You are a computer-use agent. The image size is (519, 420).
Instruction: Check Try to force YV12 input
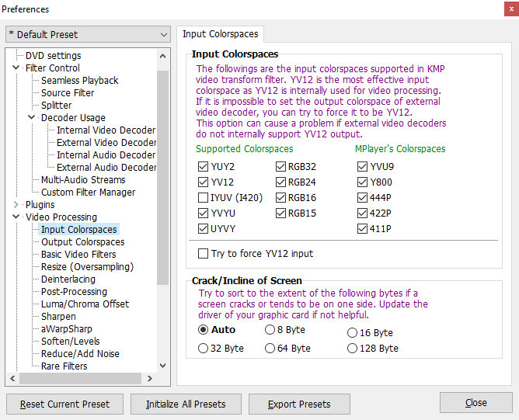pyautogui.click(x=204, y=254)
